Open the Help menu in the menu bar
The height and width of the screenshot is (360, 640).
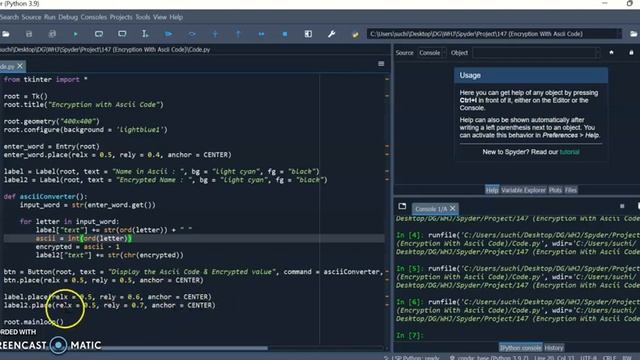(x=176, y=17)
